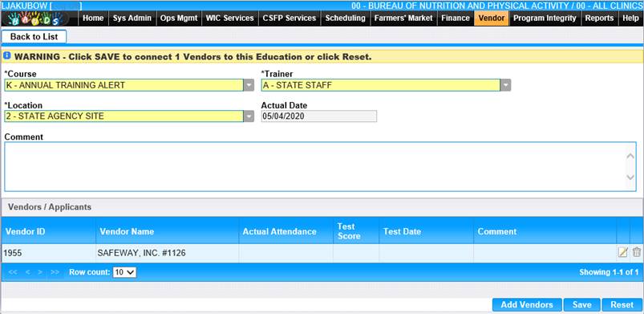This screenshot has width=644, height=314.
Task: Open the Home menu
Action: [x=93, y=18]
